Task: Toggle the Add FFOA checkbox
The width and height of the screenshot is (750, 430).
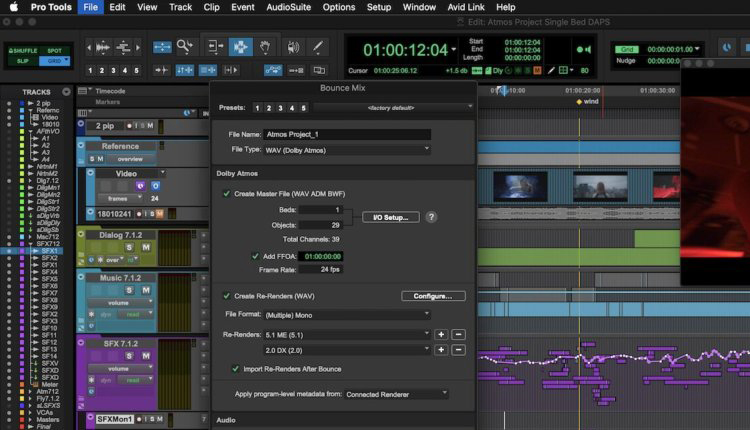Action: pos(256,256)
